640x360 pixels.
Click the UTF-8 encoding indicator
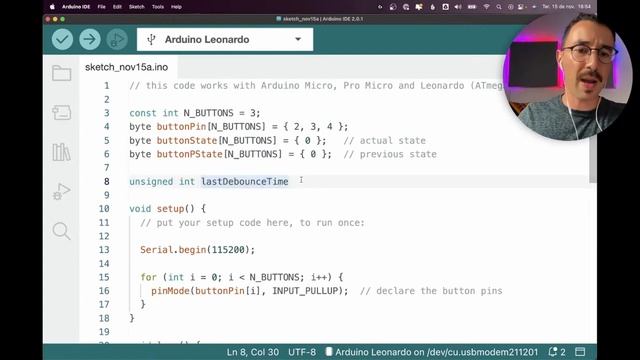click(302, 352)
